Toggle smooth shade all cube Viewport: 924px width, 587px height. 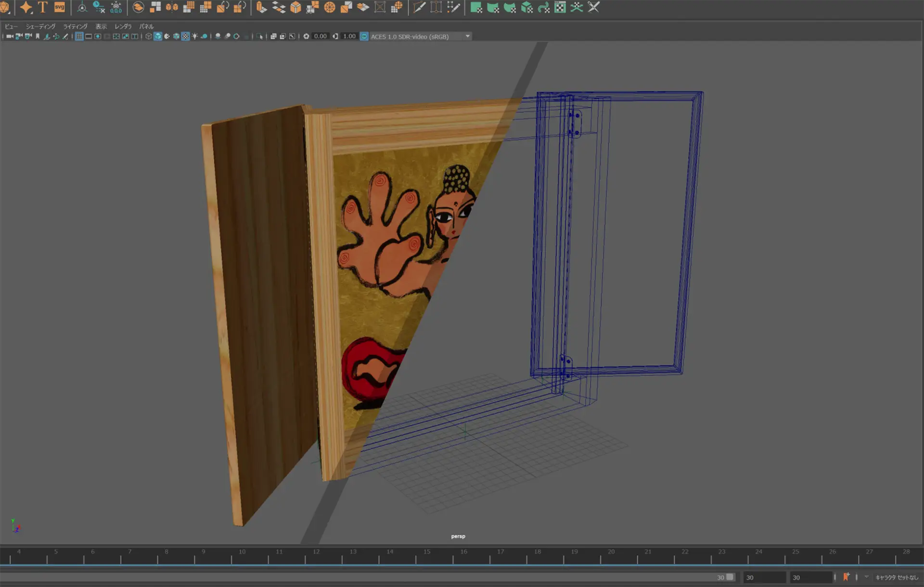click(x=158, y=36)
